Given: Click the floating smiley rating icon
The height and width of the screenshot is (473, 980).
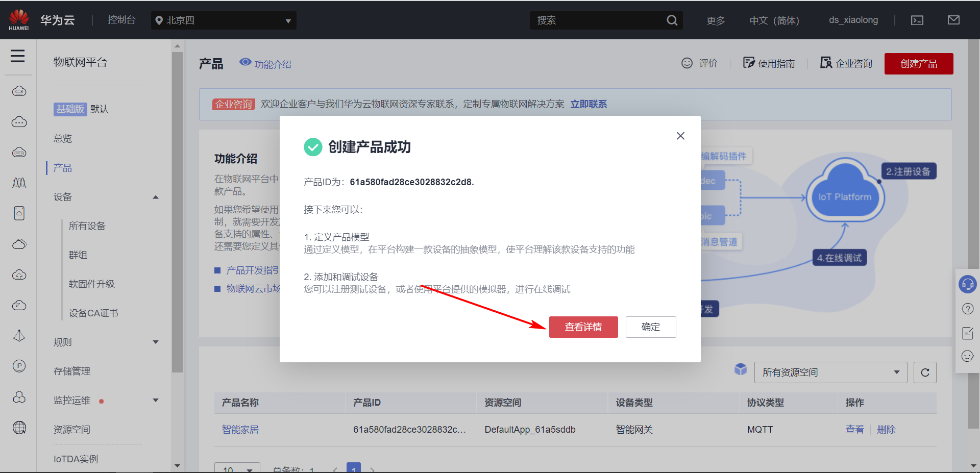Looking at the screenshot, I should 968,356.
